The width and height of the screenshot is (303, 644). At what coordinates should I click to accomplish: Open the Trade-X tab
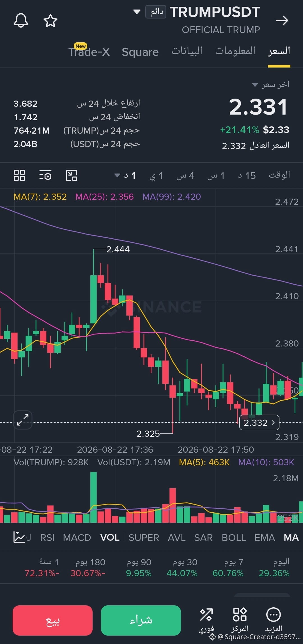pyautogui.click(x=89, y=52)
